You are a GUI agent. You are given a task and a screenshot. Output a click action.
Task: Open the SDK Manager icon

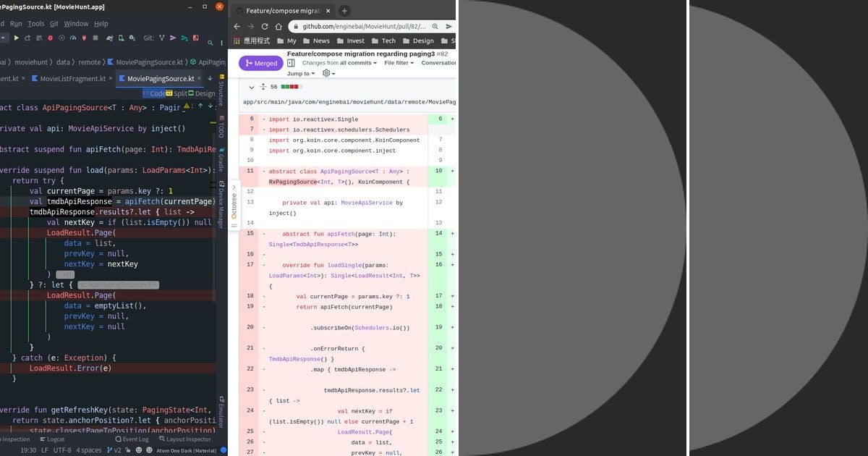point(131,38)
